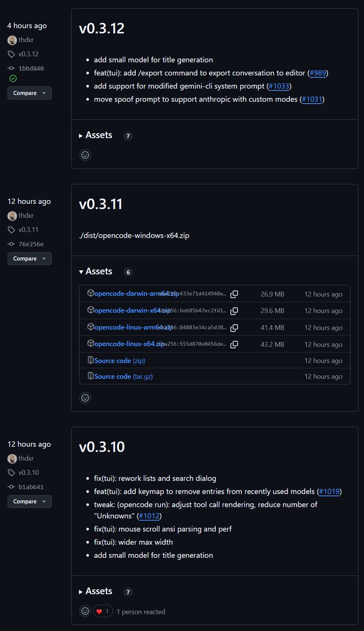
Task: Click thdxr avatar beside v0.3.11 release
Action: 12,216
